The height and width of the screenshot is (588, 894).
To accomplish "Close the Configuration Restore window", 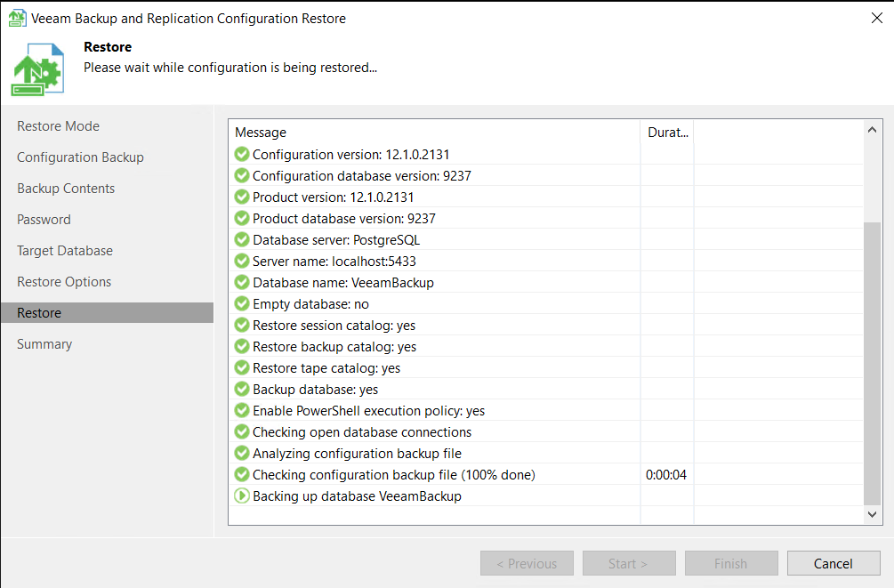I will pos(877,19).
